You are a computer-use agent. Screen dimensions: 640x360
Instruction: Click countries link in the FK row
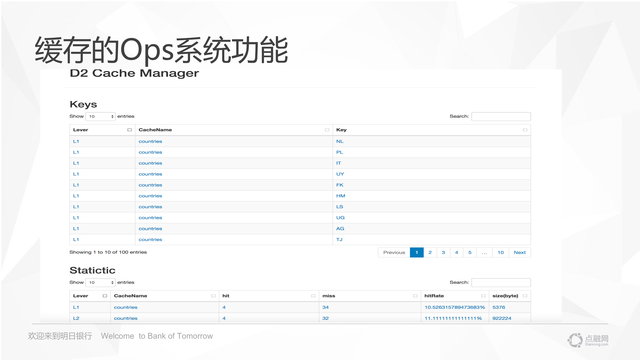(x=150, y=185)
